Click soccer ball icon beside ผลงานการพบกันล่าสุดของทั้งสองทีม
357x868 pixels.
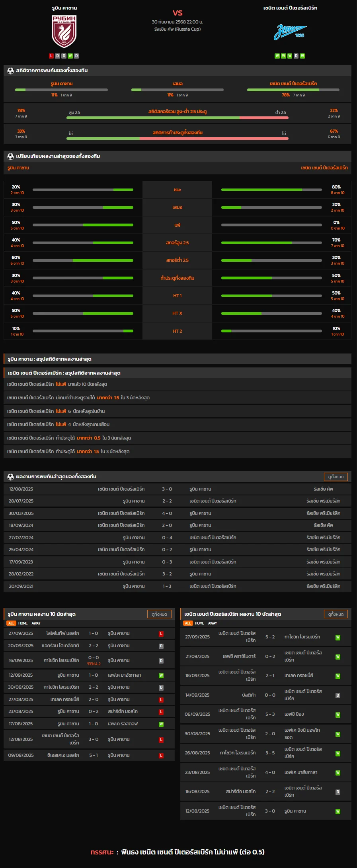11,477
